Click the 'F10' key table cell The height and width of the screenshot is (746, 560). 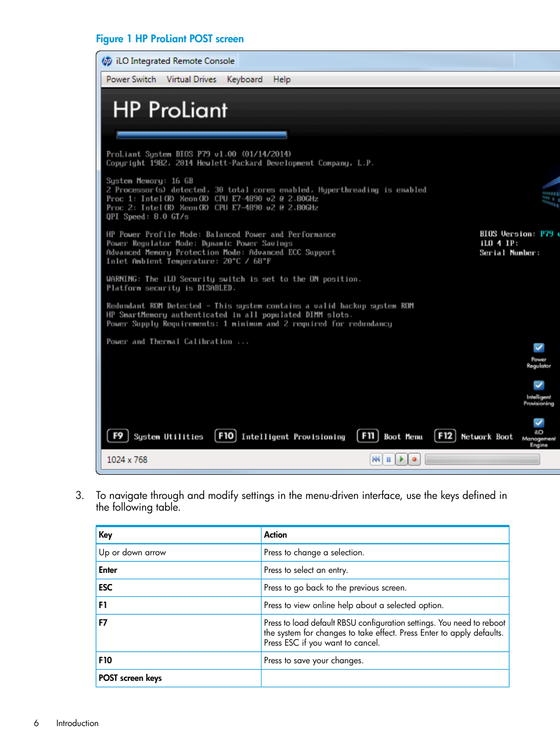tap(178, 660)
